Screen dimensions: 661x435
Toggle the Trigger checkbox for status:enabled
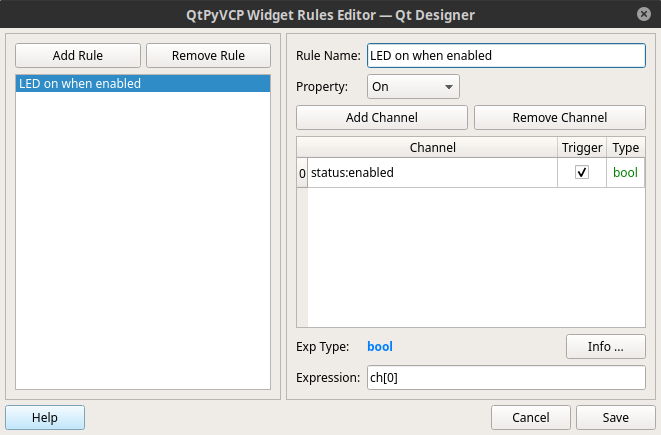[x=582, y=172]
